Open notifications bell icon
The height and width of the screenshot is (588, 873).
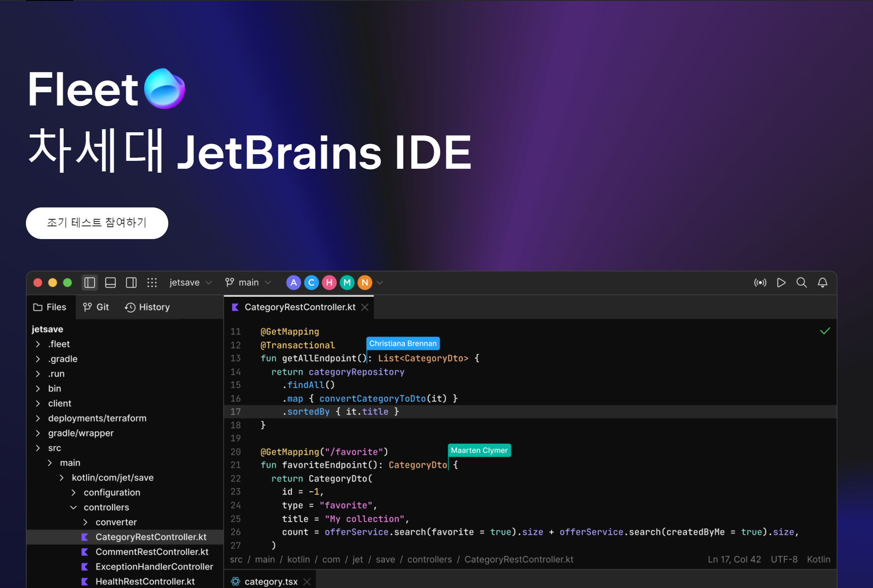click(x=822, y=283)
